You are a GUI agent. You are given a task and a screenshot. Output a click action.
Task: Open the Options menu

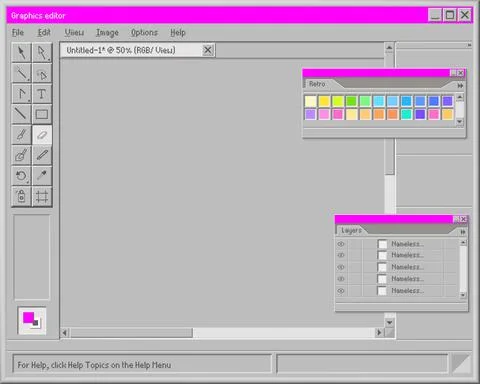[144, 33]
